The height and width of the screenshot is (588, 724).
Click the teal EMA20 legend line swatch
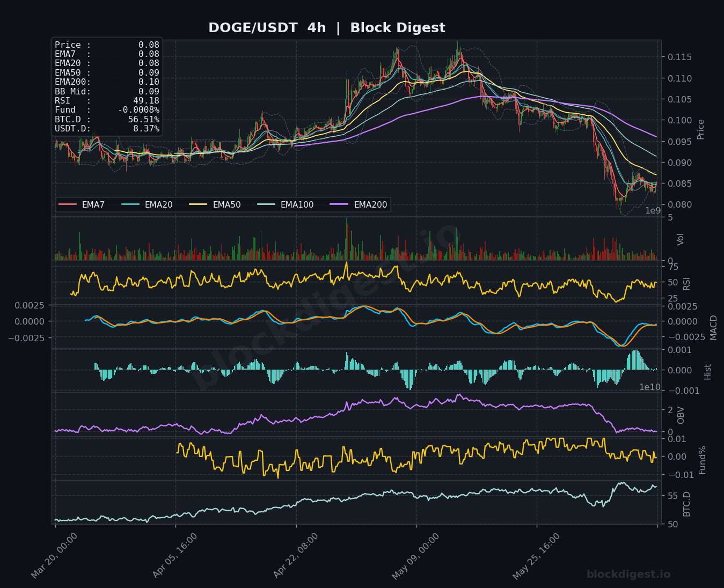pyautogui.click(x=130, y=204)
